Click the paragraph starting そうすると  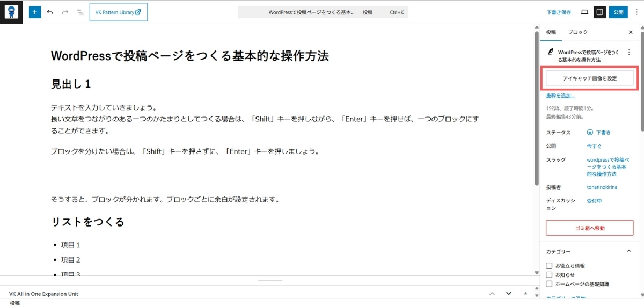pyautogui.click(x=165, y=199)
